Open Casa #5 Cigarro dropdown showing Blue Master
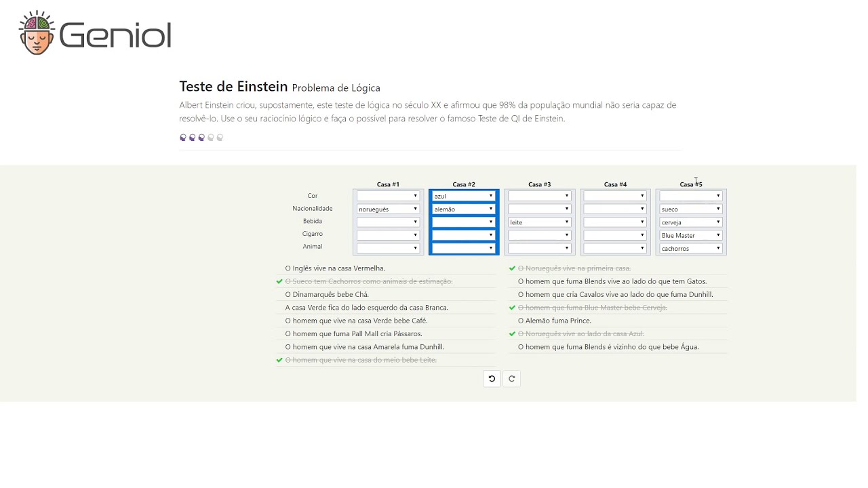868x488 pixels. pos(691,235)
